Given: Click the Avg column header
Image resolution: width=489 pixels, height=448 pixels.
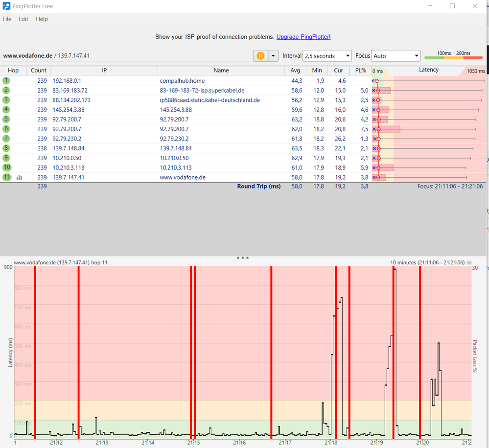Looking at the screenshot, I should click(x=295, y=71).
